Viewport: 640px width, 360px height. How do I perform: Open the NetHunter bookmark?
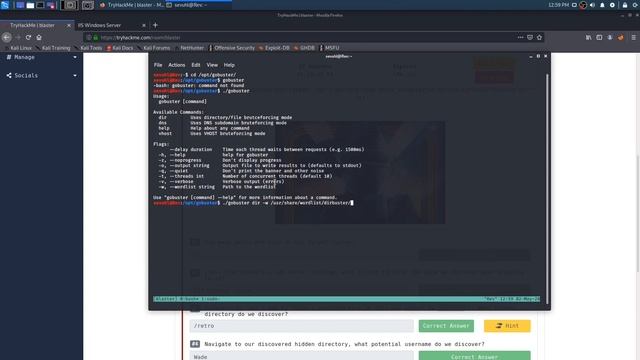coord(189,48)
